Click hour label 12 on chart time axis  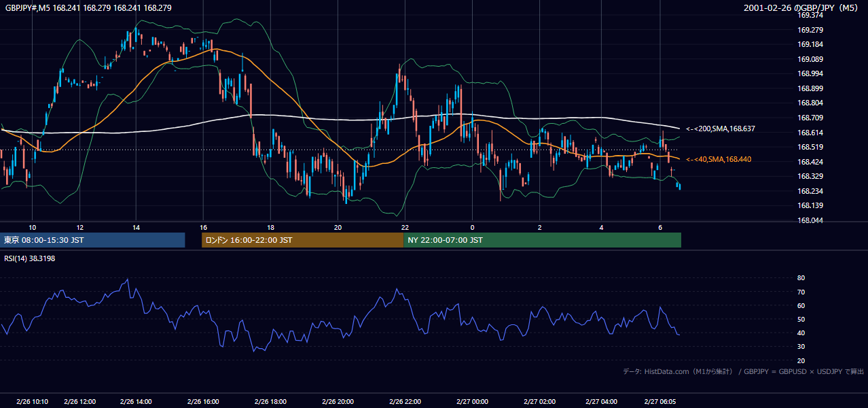click(x=79, y=227)
